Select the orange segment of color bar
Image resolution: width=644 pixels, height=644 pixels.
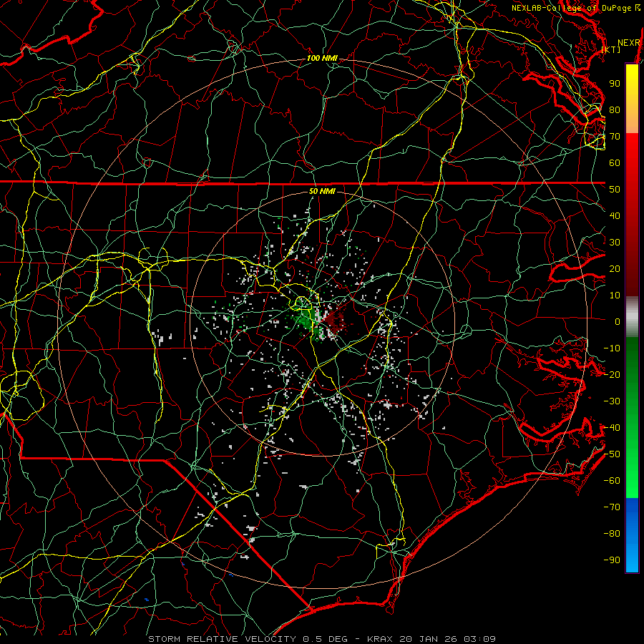tap(632, 119)
